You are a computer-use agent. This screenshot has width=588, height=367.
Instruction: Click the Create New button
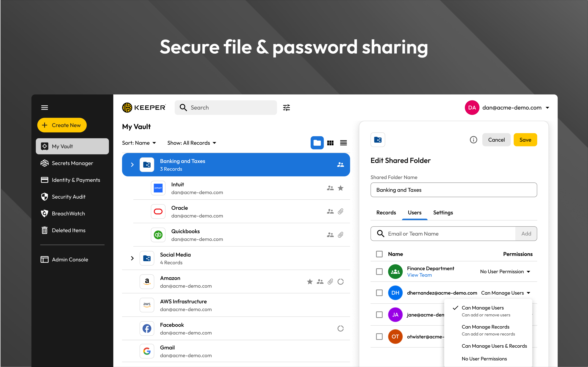[x=62, y=125]
